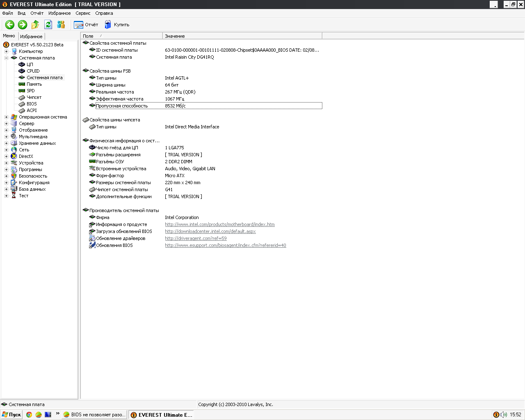The width and height of the screenshot is (525, 420).
Task: Open the driveragent.com driver update link
Action: (x=196, y=238)
